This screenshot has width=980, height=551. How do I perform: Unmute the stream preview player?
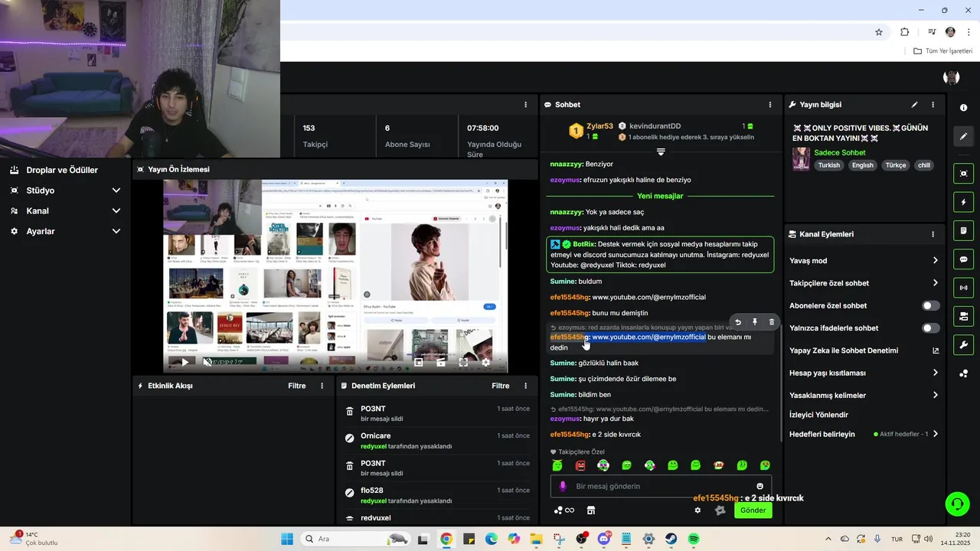(207, 362)
